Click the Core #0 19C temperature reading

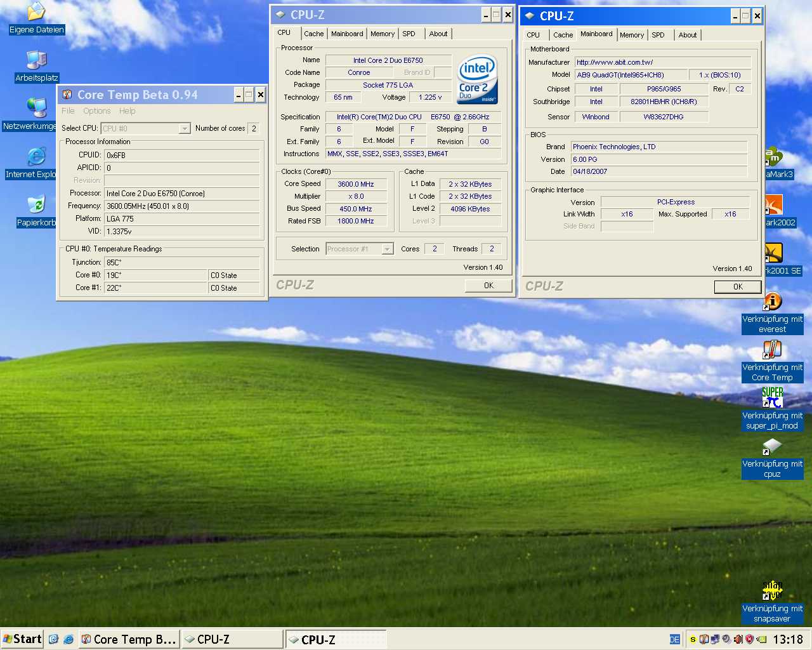click(156, 275)
